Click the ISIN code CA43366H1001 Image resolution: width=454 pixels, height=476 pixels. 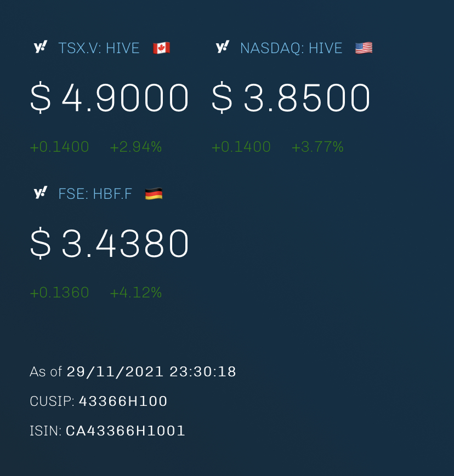click(125, 431)
